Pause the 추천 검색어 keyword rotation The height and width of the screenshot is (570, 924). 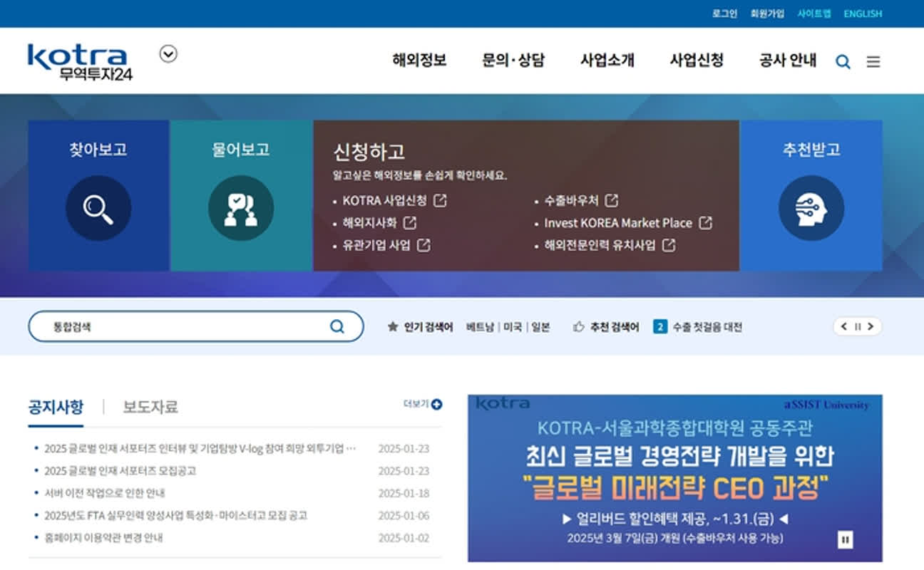click(x=856, y=326)
